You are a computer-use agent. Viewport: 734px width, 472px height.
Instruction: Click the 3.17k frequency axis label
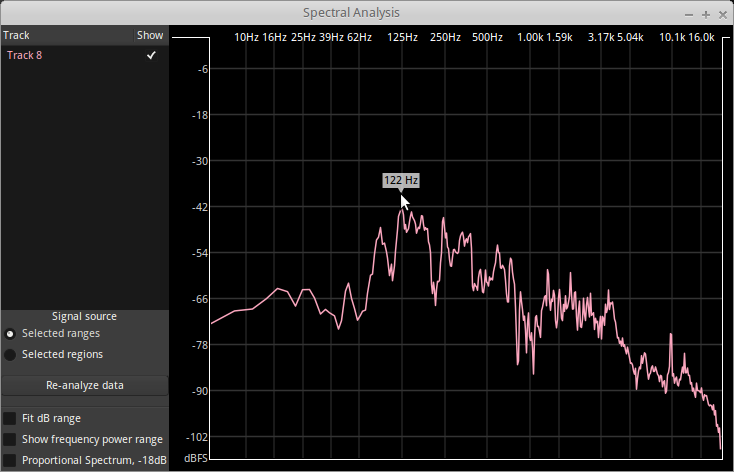(601, 37)
